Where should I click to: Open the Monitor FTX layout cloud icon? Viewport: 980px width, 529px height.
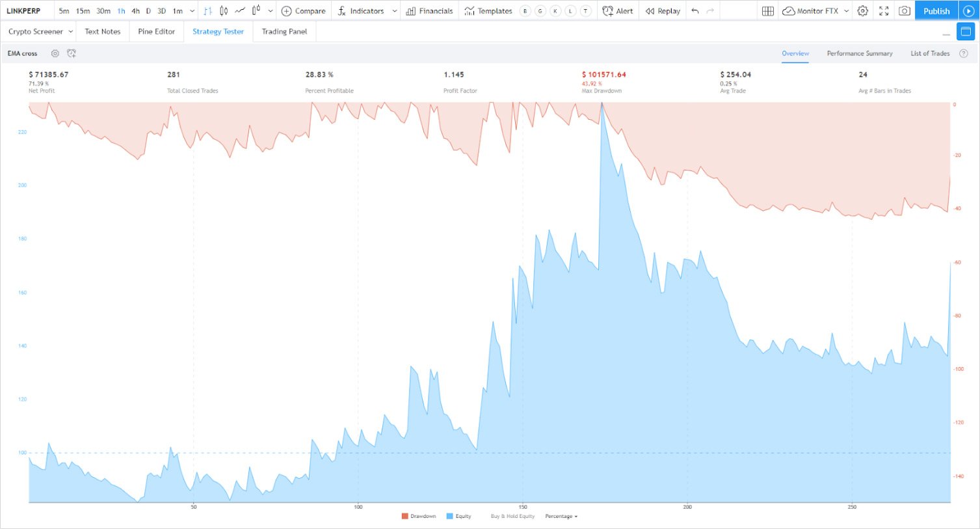click(x=788, y=11)
